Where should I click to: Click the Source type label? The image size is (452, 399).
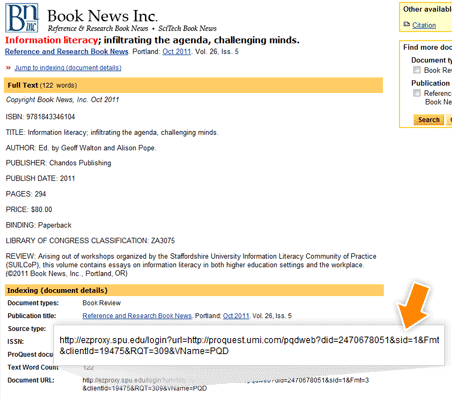[27, 329]
